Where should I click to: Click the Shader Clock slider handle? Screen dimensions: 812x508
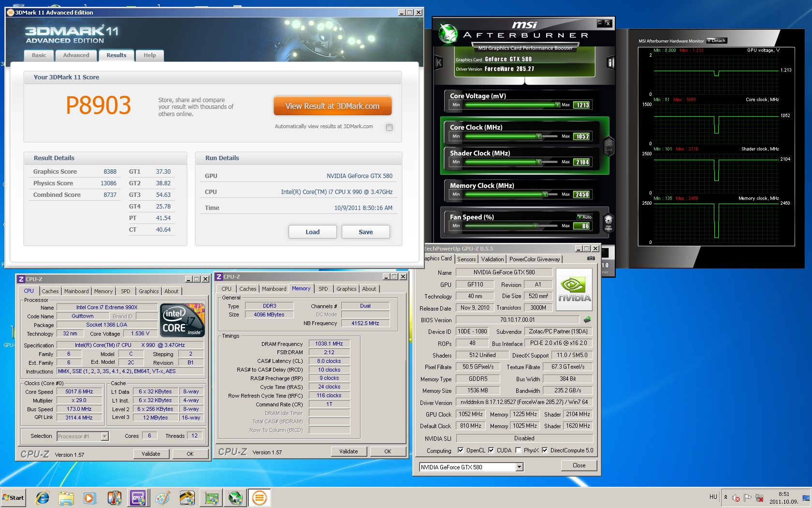pos(539,162)
